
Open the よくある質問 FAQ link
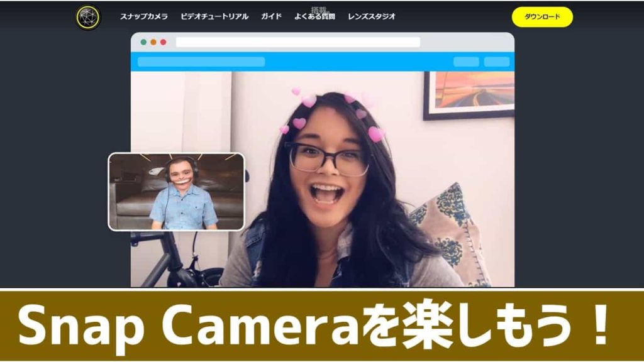pyautogui.click(x=314, y=16)
